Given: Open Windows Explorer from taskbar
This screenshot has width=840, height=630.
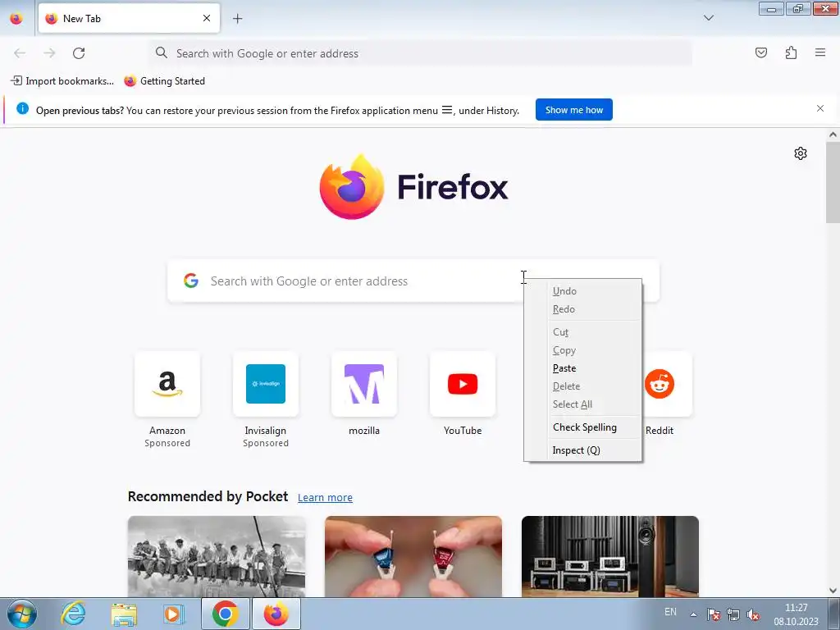Looking at the screenshot, I should [x=124, y=614].
